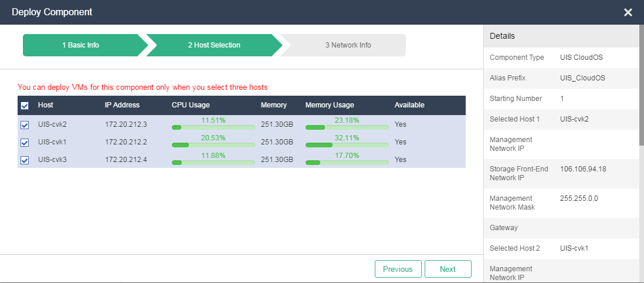
Task: Click the CPU Usage bar for UIS-cvk3
Action: 213,162
